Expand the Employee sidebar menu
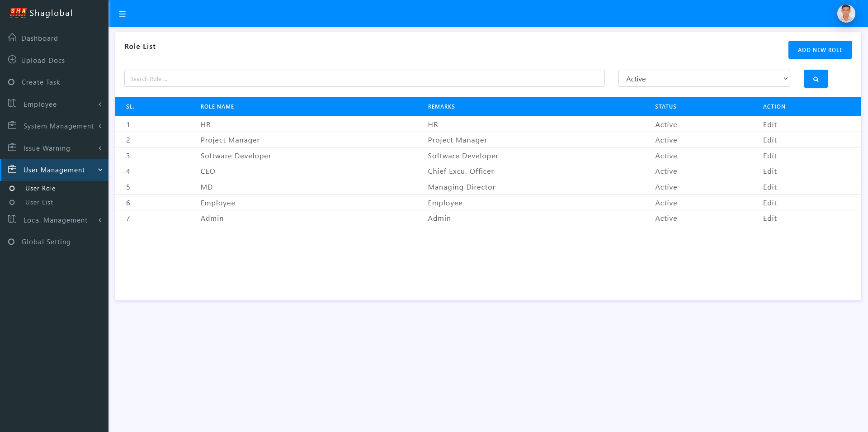 click(54, 104)
